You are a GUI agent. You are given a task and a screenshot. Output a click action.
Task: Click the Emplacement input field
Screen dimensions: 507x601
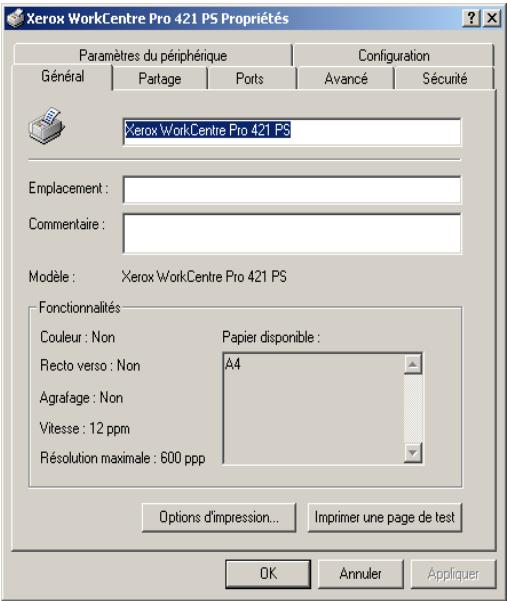pyautogui.click(x=292, y=190)
